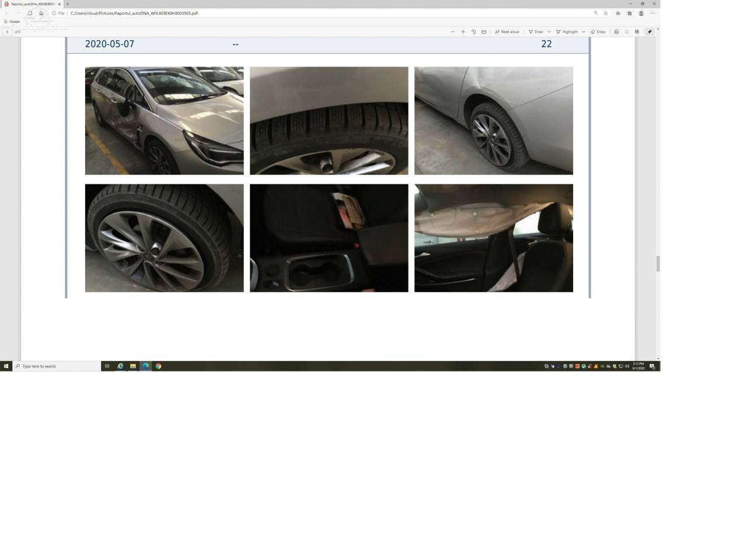Click the browser forward arrow
This screenshot has width=747, height=560.
tap(18, 13)
